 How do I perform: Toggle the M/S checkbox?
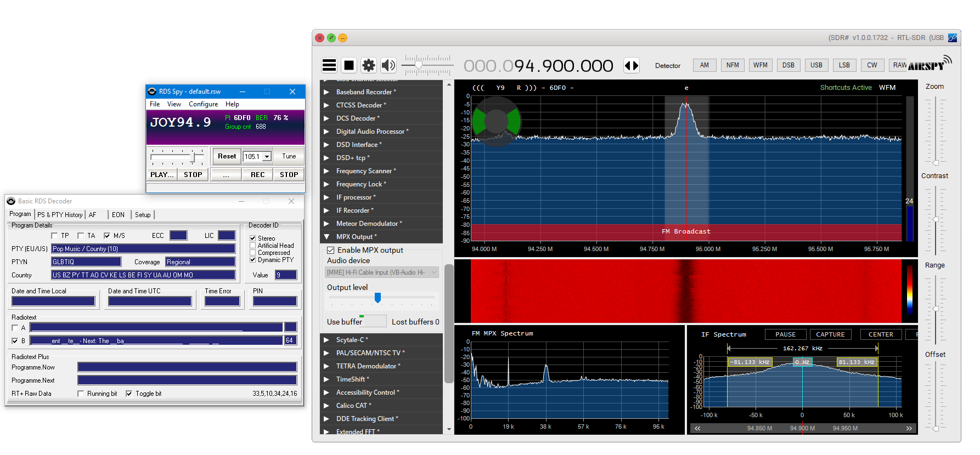[x=107, y=236]
